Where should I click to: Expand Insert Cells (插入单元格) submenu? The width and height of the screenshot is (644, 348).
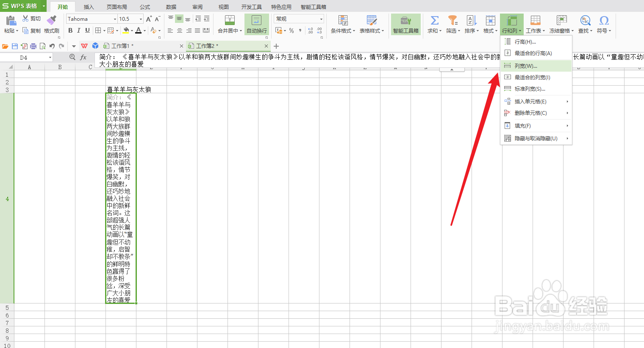pos(536,101)
